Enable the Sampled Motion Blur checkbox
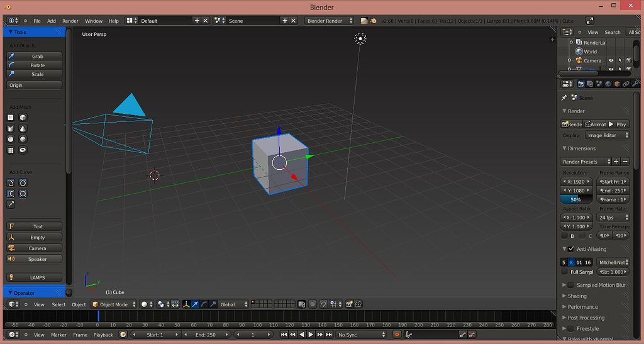The height and width of the screenshot is (344, 644). click(570, 285)
